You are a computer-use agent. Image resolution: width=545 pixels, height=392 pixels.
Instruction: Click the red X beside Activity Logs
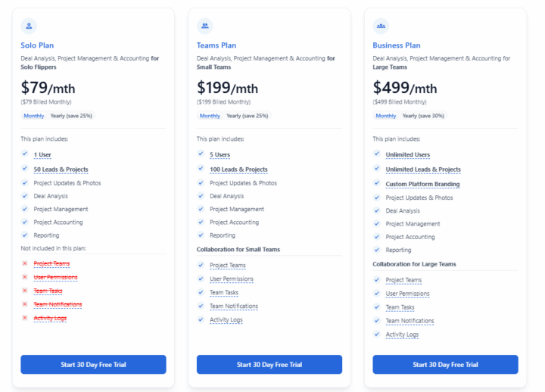point(25,318)
